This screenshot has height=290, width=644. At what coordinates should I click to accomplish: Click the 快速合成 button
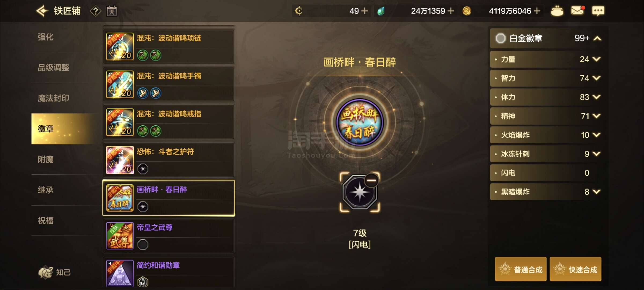click(576, 269)
